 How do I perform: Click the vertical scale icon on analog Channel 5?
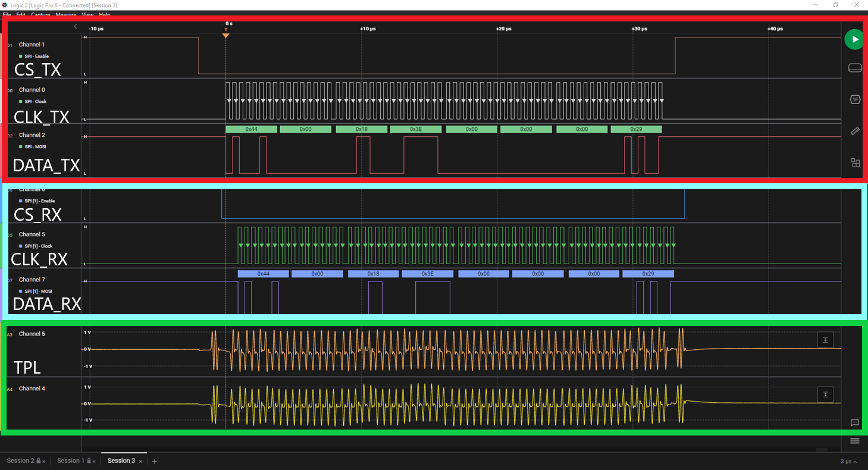point(825,339)
